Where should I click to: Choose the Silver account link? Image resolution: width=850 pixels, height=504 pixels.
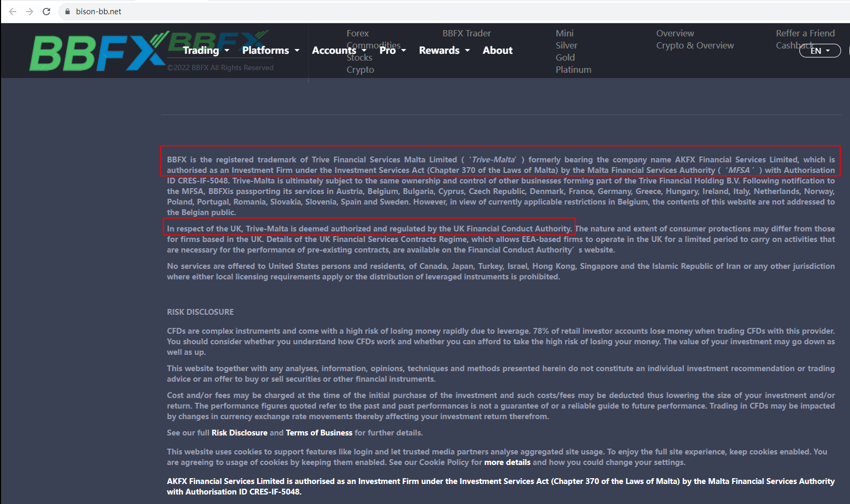pos(567,45)
